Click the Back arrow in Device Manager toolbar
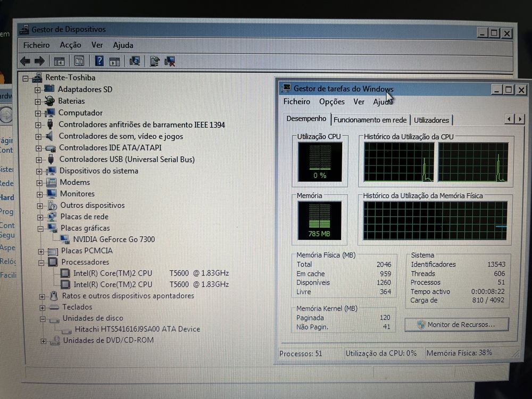 [x=25, y=61]
